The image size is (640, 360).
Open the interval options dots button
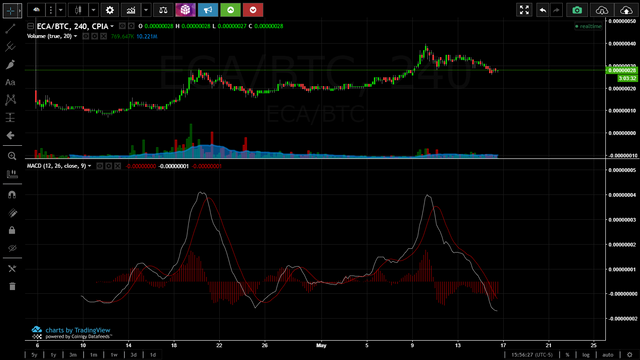51,10
